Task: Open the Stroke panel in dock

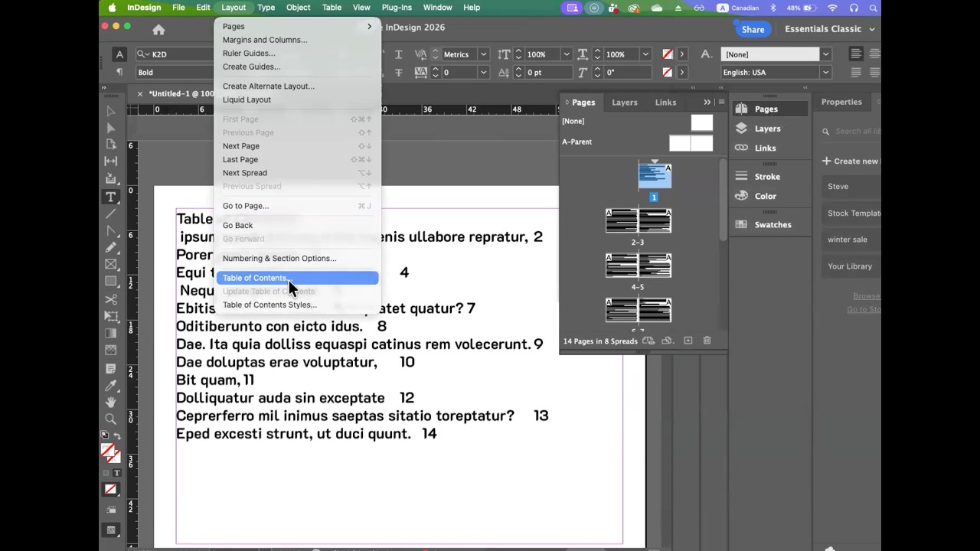Action: pyautogui.click(x=766, y=177)
